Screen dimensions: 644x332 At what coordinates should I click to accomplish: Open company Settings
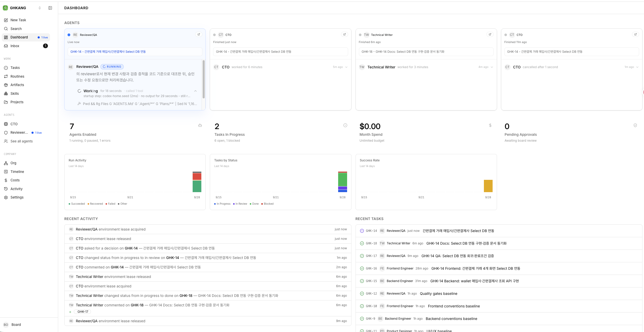(x=26, y=197)
